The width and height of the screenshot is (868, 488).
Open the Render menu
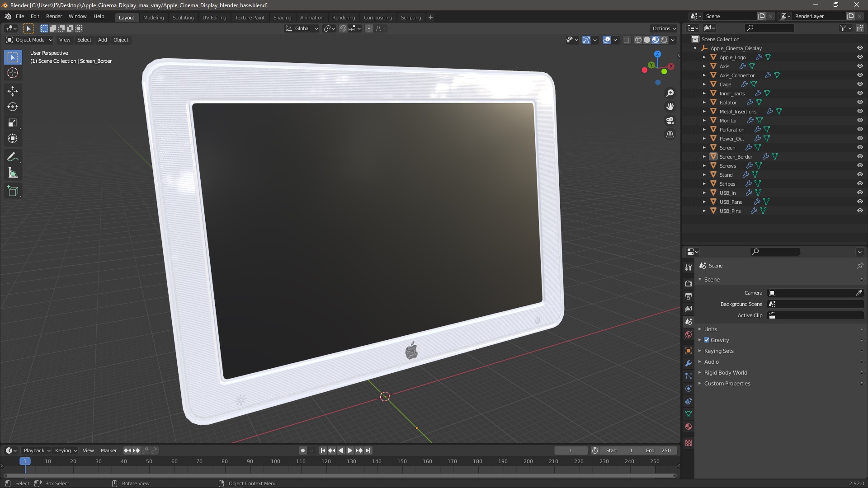pos(54,16)
